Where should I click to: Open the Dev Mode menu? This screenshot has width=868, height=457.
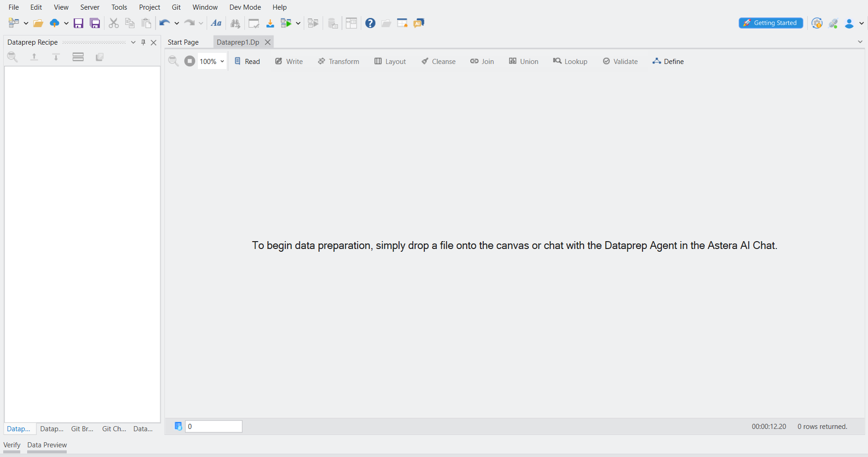coord(245,7)
